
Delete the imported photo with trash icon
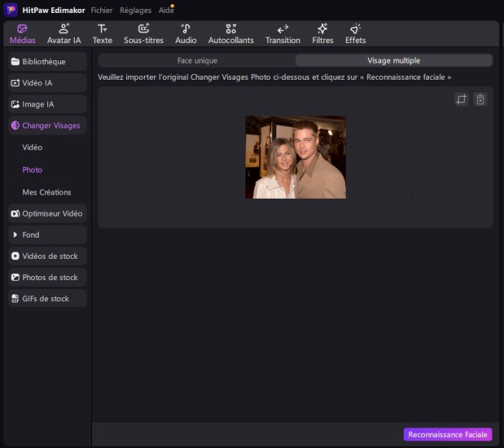[x=480, y=99]
